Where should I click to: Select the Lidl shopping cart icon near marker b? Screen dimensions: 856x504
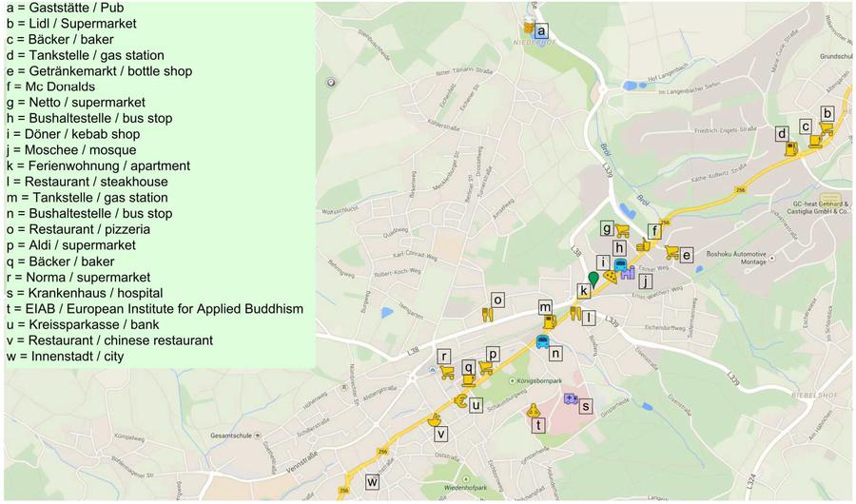tap(826, 128)
